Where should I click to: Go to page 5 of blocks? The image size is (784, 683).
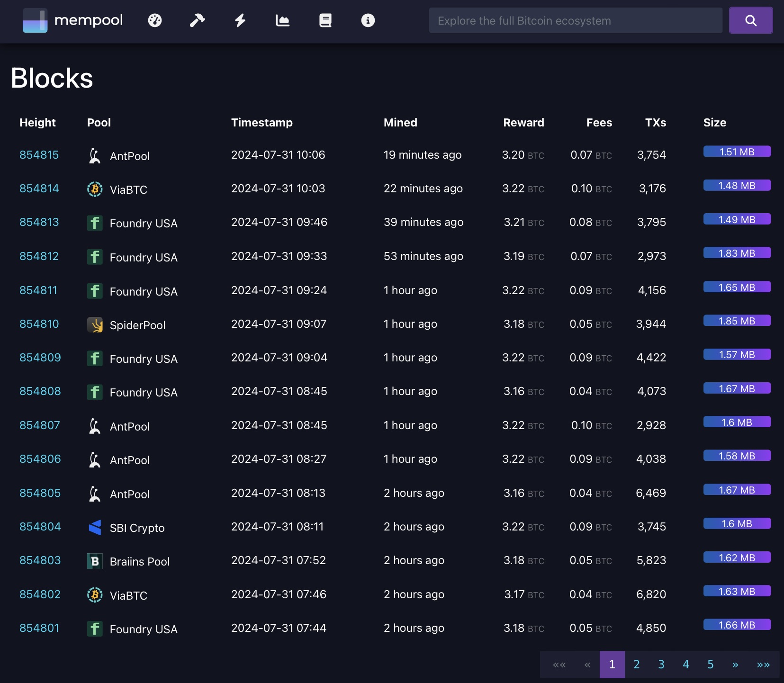[710, 665]
